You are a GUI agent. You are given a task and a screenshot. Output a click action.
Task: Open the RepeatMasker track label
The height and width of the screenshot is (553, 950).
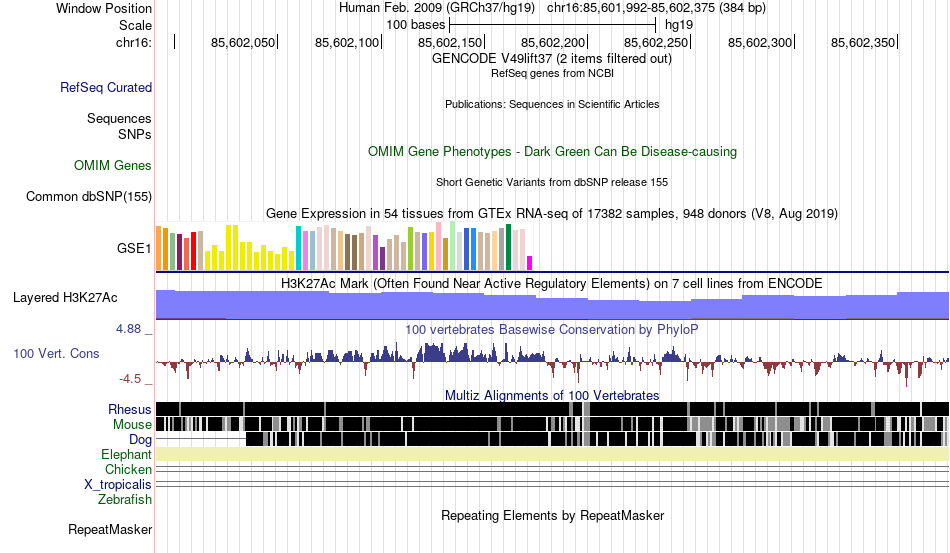[110, 529]
